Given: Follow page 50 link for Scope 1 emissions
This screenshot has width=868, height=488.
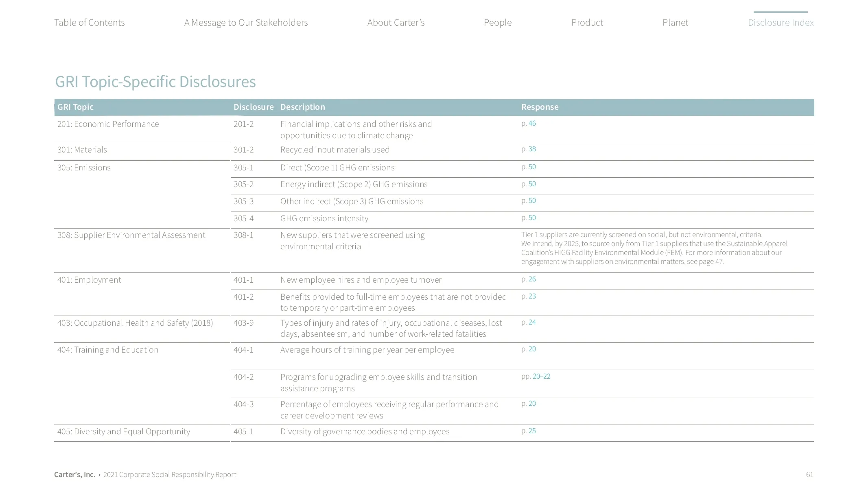Looking at the screenshot, I should tap(532, 167).
